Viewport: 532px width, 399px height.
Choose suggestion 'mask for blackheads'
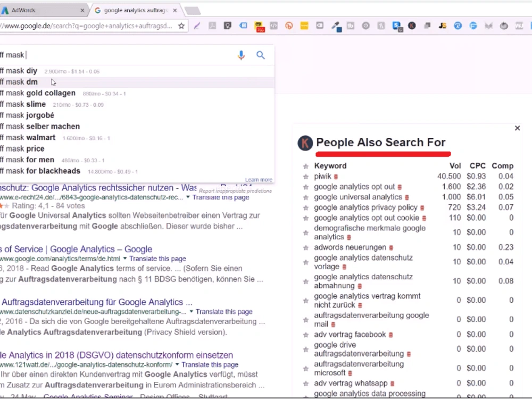(137, 171)
